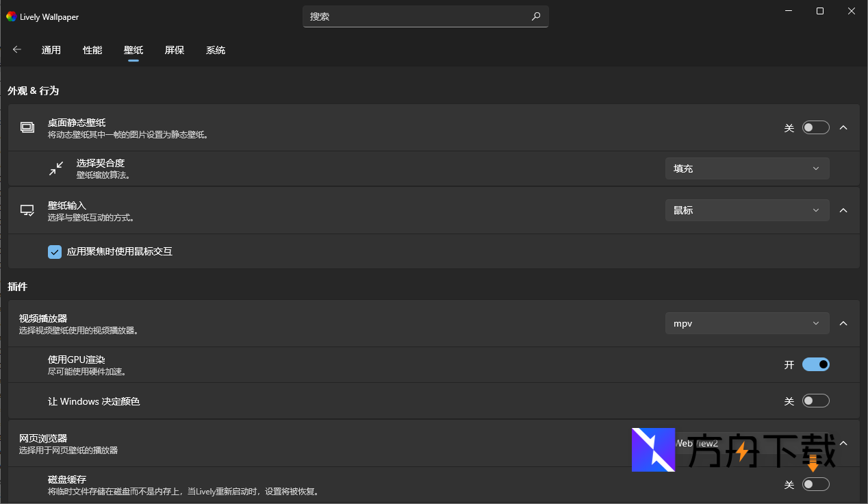Viewport: 868px width, 504px height.
Task: Disable the 使用GPU渲染 switch
Action: click(815, 364)
